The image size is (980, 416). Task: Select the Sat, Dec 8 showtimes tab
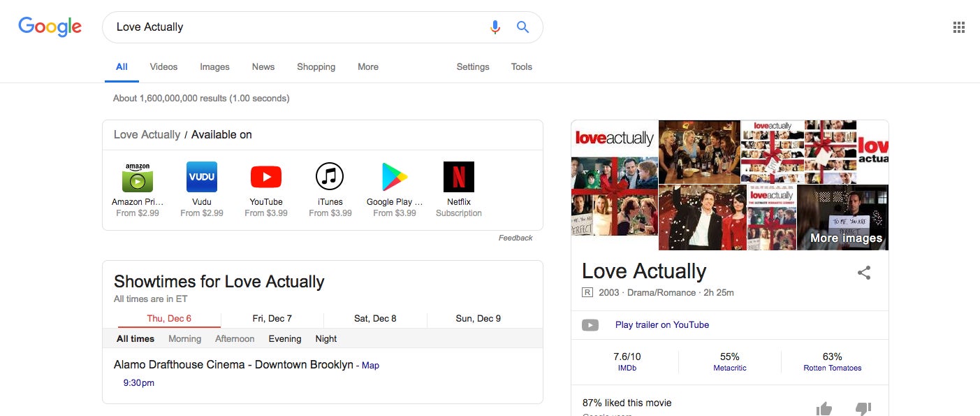point(375,319)
